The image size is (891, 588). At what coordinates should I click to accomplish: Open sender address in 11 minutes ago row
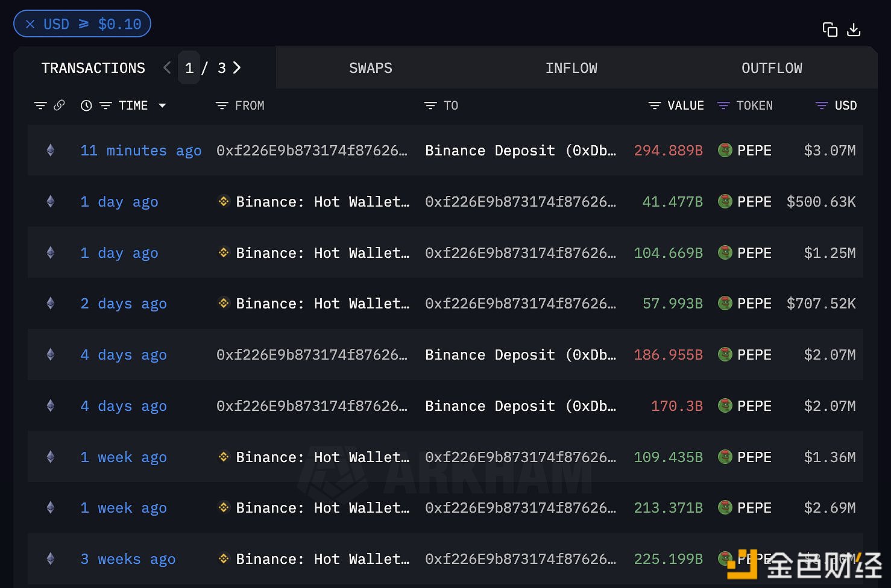tap(312, 151)
